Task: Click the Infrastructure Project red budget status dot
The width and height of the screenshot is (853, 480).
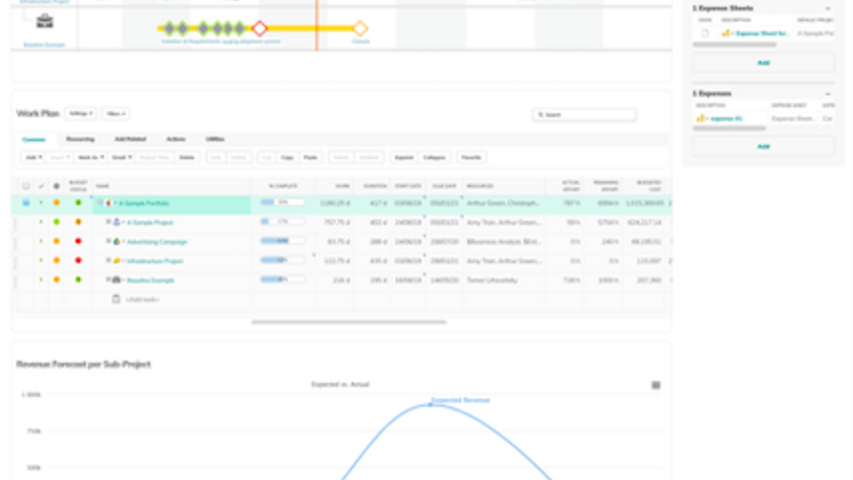Action: click(x=78, y=261)
